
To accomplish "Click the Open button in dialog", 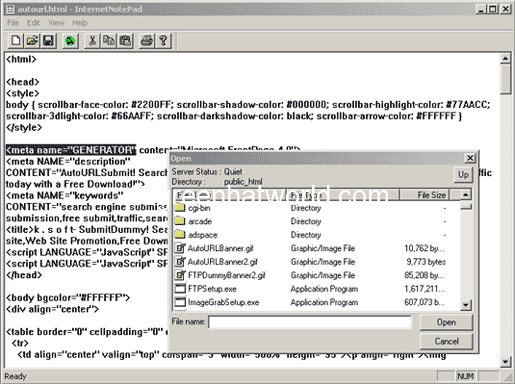I will pyautogui.click(x=446, y=322).
